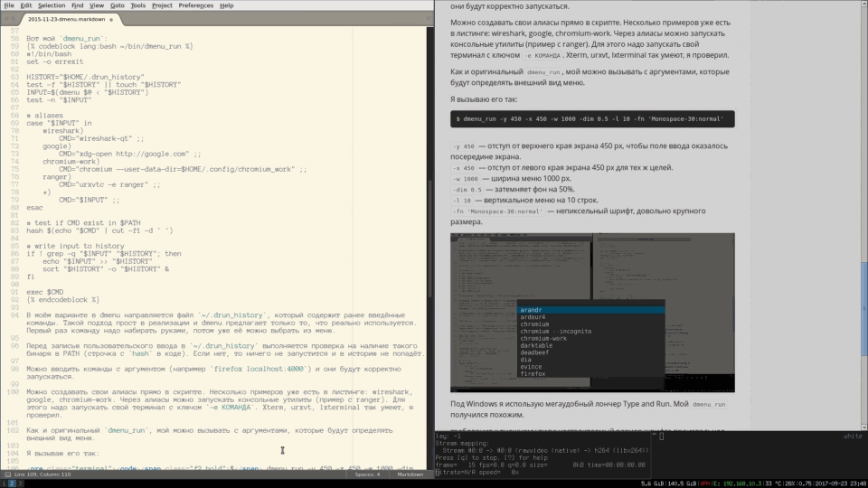Image resolution: width=868 pixels, height=488 pixels.
Task: Open the Spaces: 4 indentation selector
Action: [367, 474]
